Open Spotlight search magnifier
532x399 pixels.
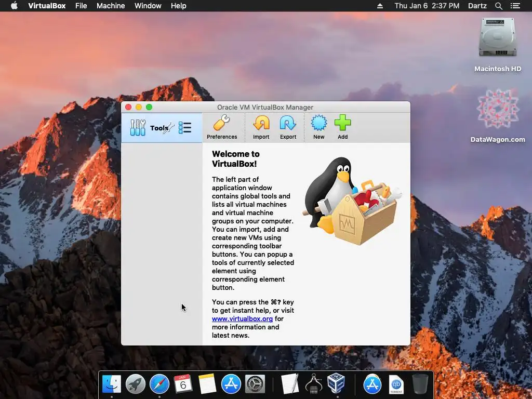[498, 6]
